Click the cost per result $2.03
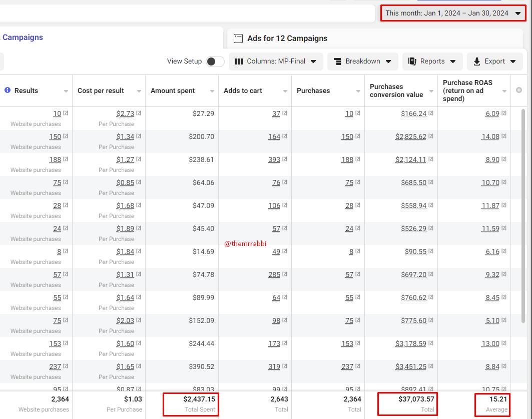 (125, 320)
